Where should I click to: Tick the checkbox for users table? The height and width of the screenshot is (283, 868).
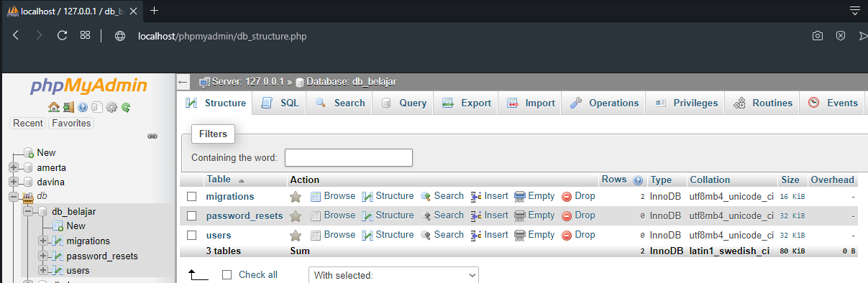point(192,236)
